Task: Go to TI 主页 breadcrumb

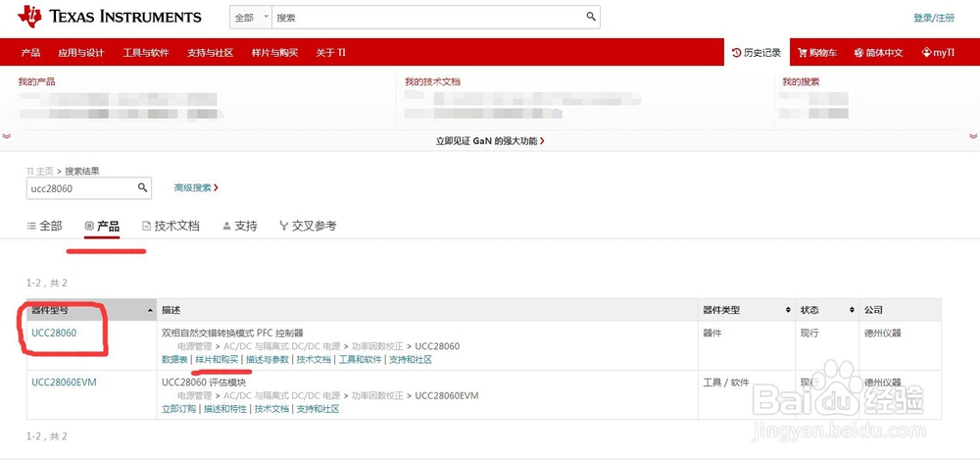Action: [x=40, y=171]
